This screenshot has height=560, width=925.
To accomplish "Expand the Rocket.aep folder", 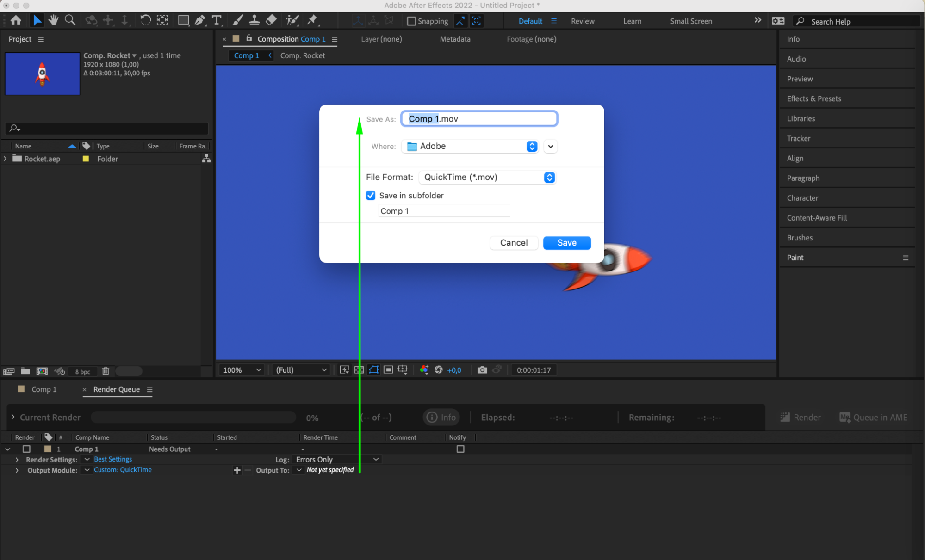I will point(6,159).
